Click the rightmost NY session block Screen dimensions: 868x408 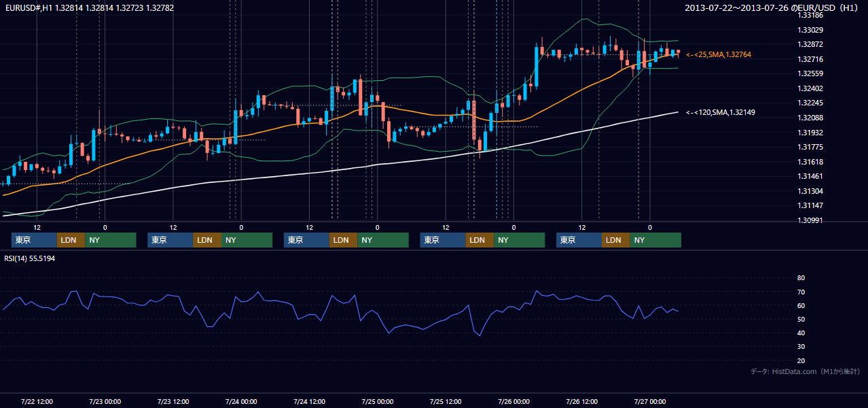pyautogui.click(x=655, y=240)
